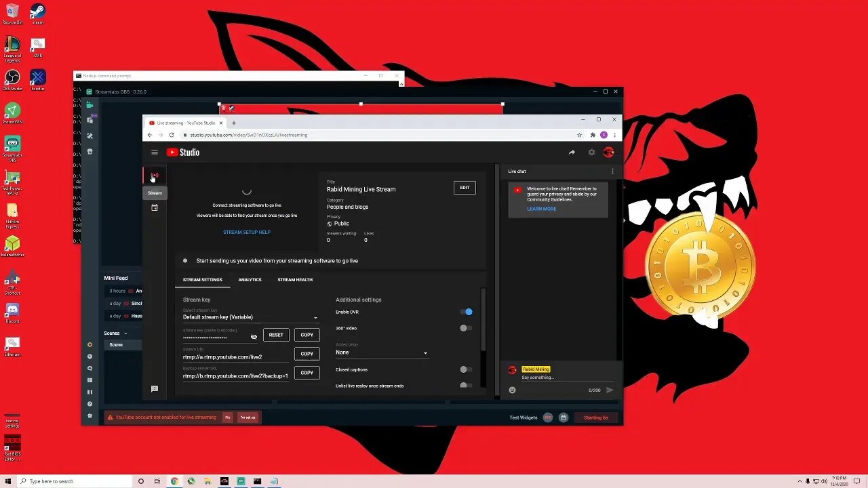Click the YouTube Studio logo
Image resolution: width=868 pixels, height=488 pixels.
tap(183, 152)
